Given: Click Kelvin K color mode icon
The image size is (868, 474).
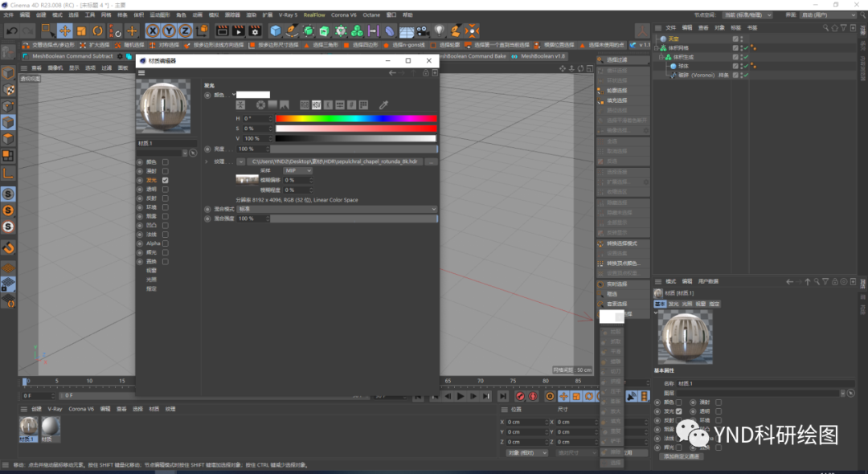Looking at the screenshot, I should 328,104.
